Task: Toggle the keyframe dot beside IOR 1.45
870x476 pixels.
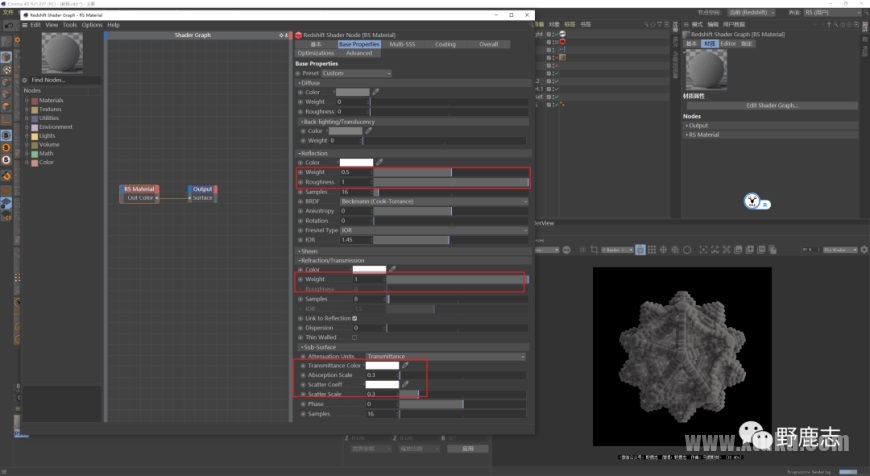Action: [x=301, y=240]
